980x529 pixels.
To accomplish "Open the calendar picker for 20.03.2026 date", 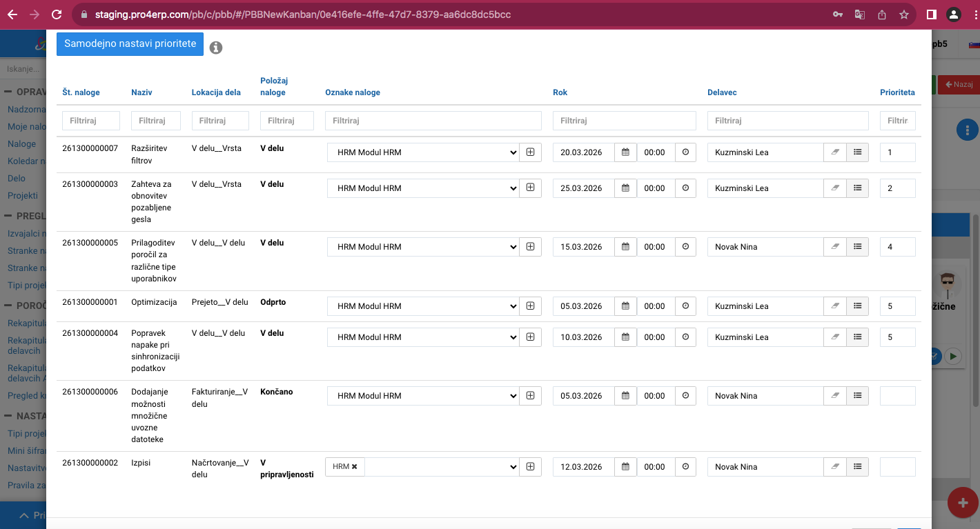I will (625, 152).
